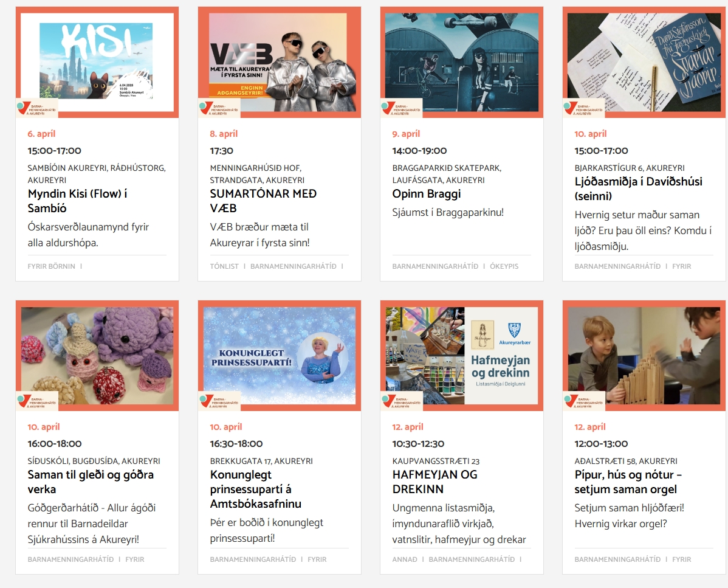
Task: Click festival badge on the skatepark image
Action: coord(402,108)
